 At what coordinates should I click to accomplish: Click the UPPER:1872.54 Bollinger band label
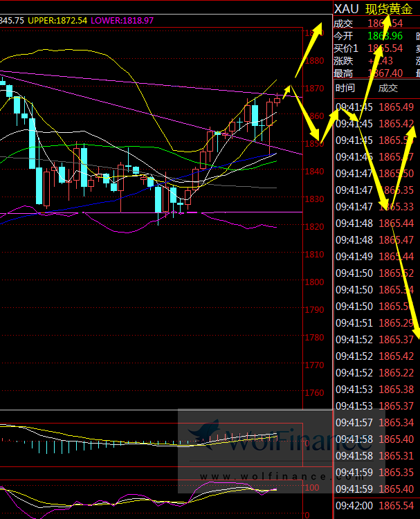point(58,21)
